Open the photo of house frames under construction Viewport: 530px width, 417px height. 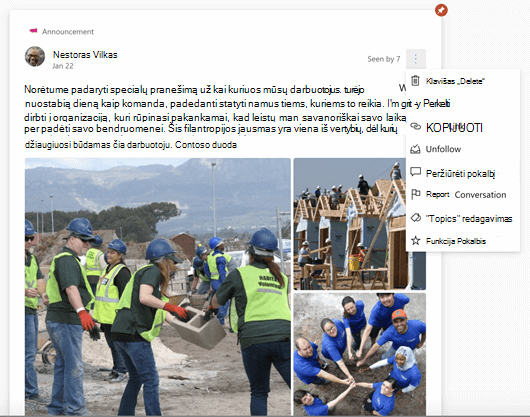point(360,224)
